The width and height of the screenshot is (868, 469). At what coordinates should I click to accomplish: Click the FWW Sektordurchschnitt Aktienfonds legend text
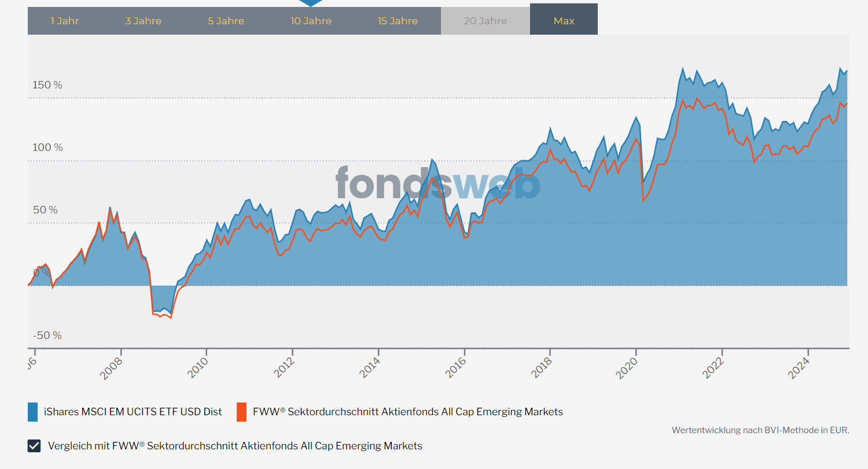(407, 412)
